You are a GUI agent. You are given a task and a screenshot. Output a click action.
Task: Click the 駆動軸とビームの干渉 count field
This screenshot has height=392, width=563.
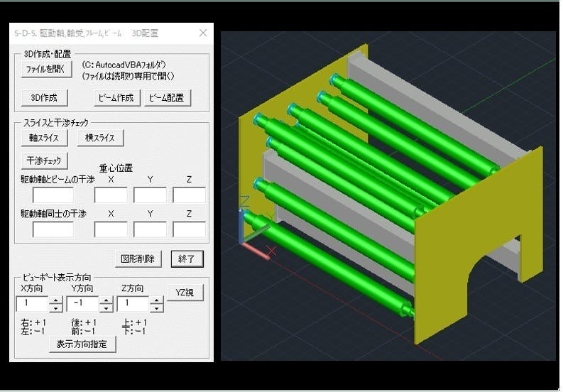tap(53, 195)
